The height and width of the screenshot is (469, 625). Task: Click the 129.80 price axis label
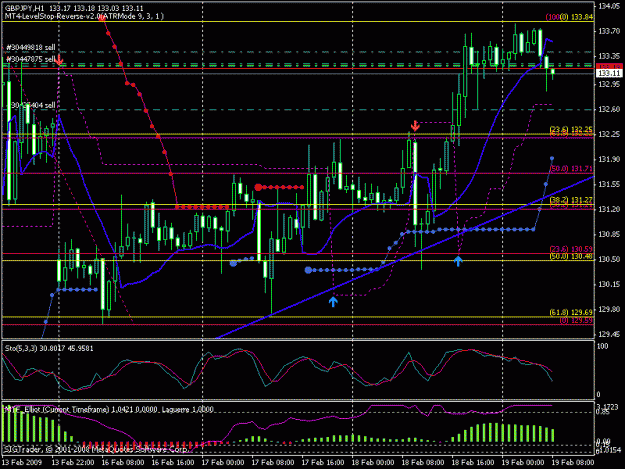(609, 309)
